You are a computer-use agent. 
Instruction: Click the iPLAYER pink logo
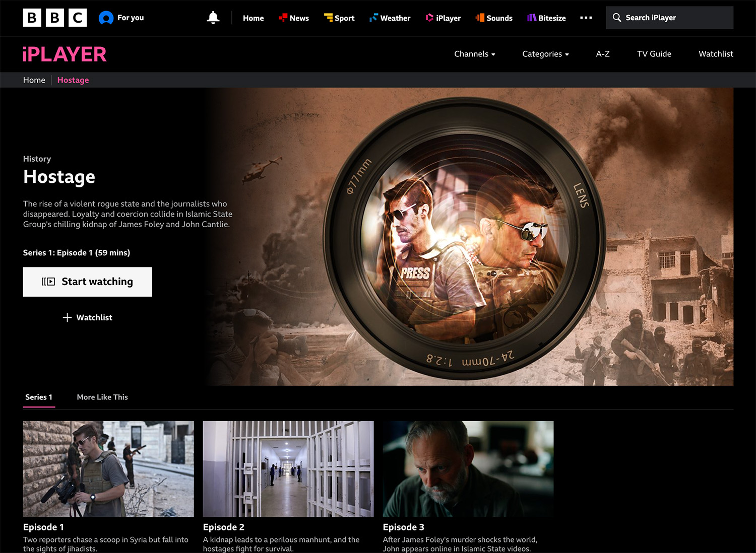pyautogui.click(x=65, y=54)
